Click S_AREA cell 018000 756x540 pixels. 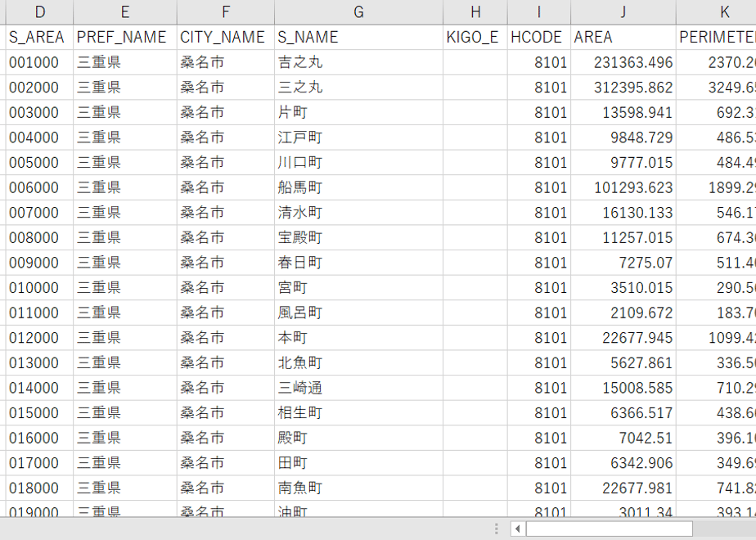click(39, 488)
